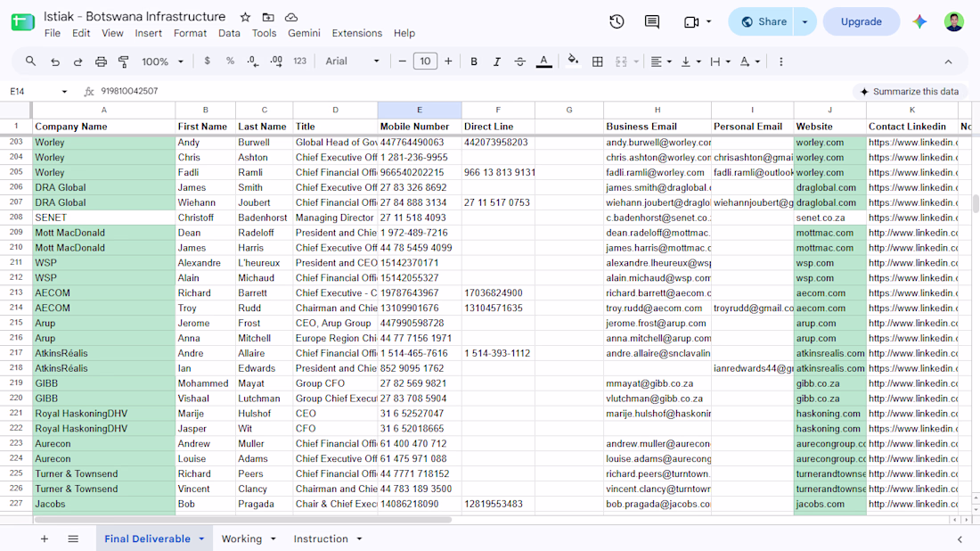Open the Extensions menu

click(x=357, y=33)
